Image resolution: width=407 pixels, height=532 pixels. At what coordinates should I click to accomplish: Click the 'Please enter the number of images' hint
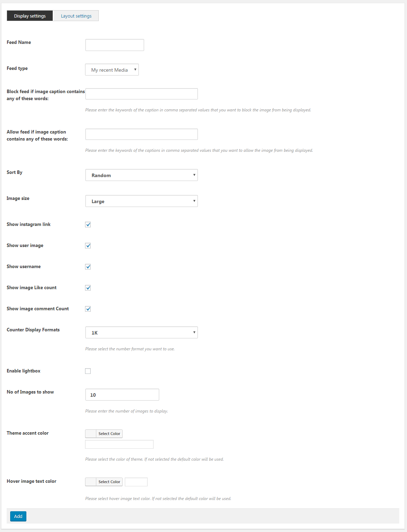tap(127, 411)
